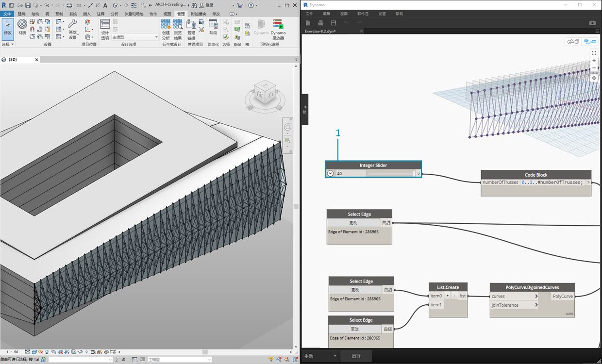This screenshot has height=364, width=602.
Task: Click zoom to fit icon in Dynamo canvas
Action: click(x=594, y=53)
